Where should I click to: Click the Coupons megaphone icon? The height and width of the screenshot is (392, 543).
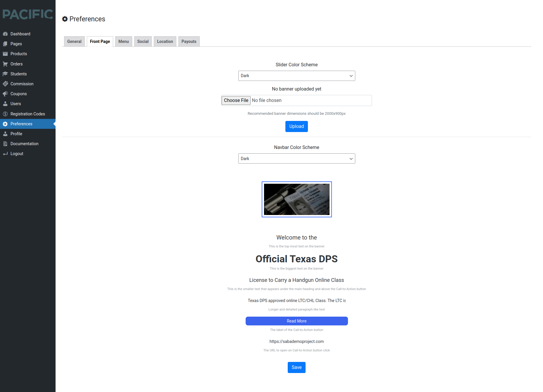(5, 94)
